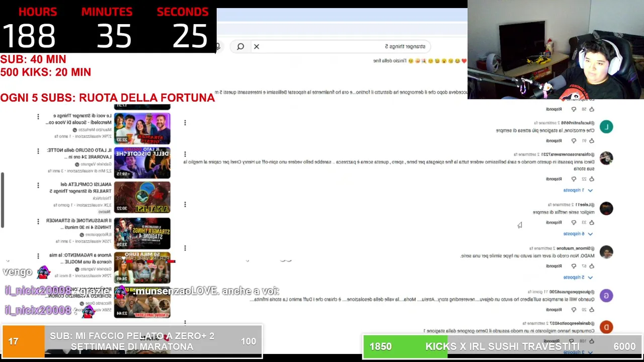Expand '1 risposta' under chiararossoneravera7231's comment

(x=578, y=190)
